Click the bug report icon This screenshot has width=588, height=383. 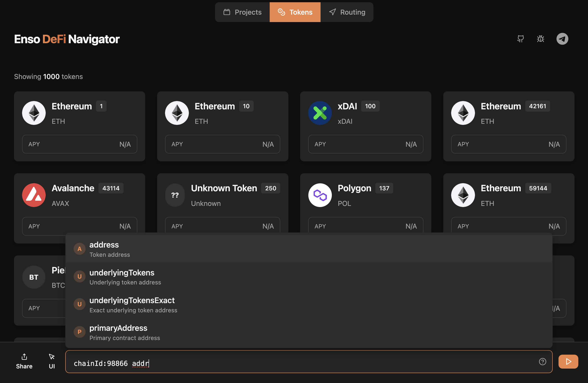pos(540,39)
